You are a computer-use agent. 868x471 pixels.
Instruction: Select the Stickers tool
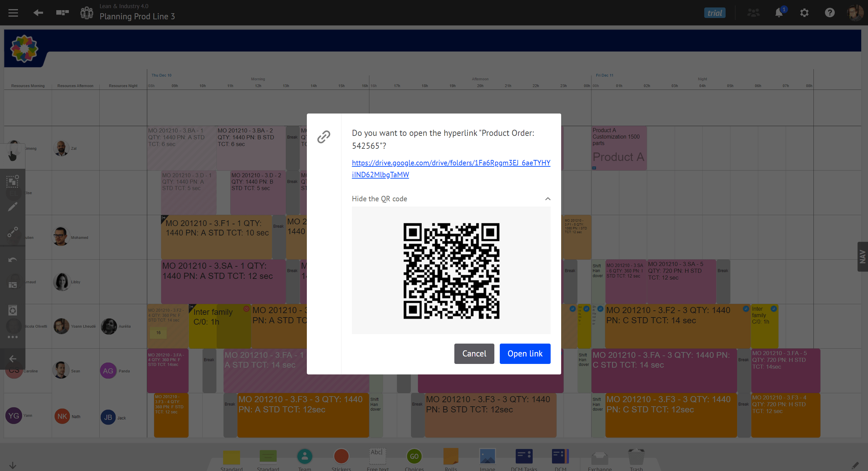341,456
